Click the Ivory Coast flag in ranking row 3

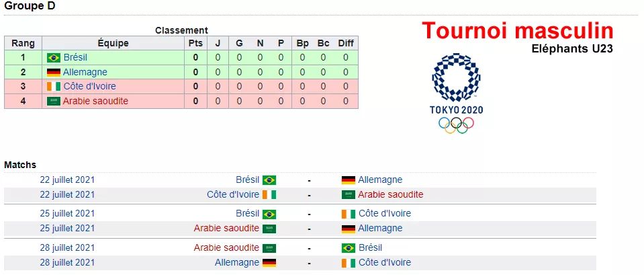coord(54,87)
